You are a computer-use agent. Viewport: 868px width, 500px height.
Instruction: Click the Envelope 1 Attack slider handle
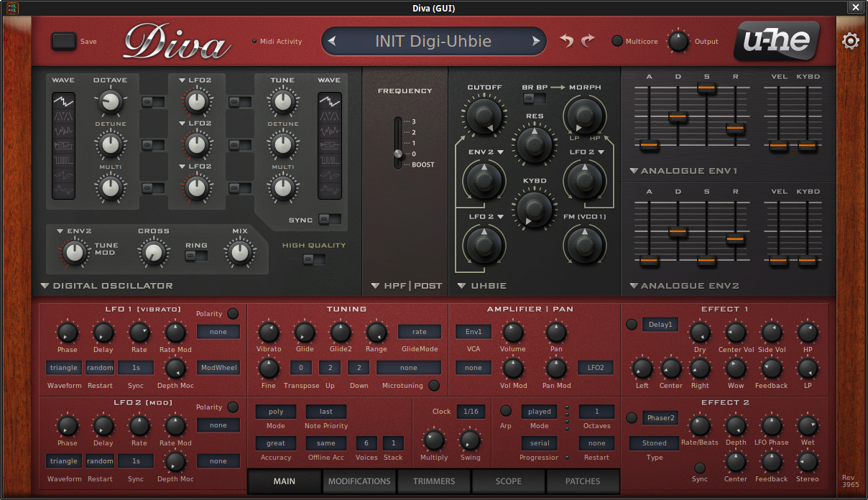pyautogui.click(x=649, y=145)
